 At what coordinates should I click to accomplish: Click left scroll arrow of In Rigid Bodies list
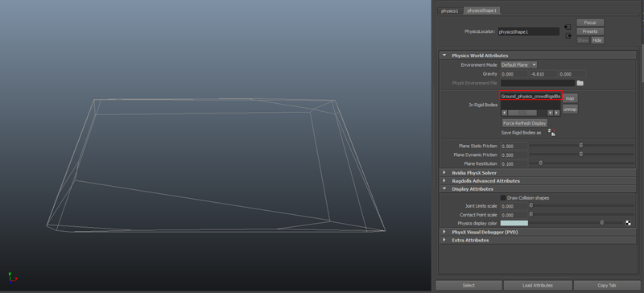pyautogui.click(x=504, y=113)
